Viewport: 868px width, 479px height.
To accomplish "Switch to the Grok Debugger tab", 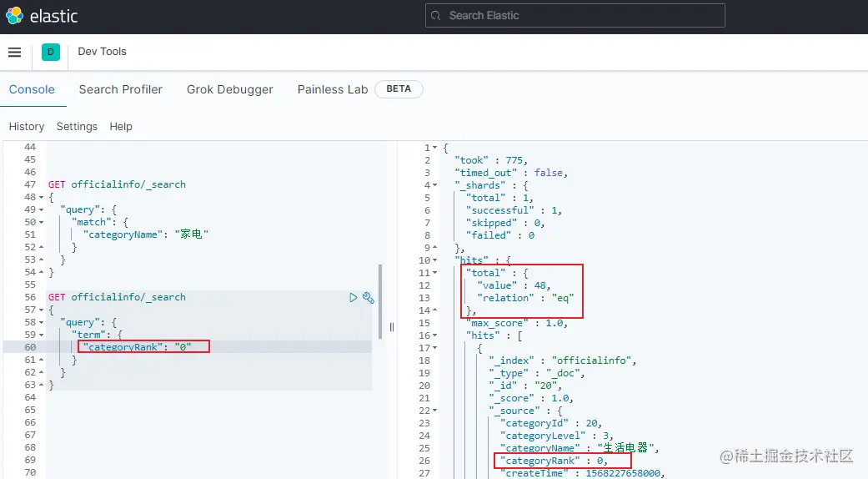I will 230,90.
